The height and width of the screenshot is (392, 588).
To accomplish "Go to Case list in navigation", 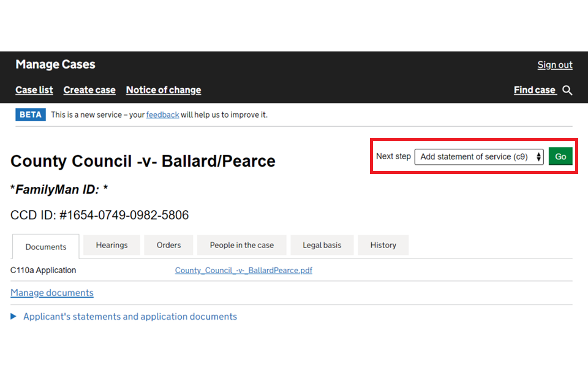I will coord(34,90).
